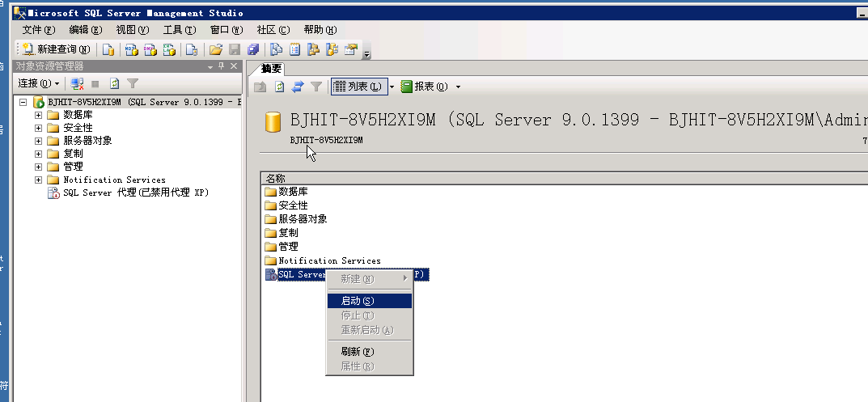The height and width of the screenshot is (402, 868).
Task: Click the Filter funnel in Summary toolbar
Action: pyautogui.click(x=316, y=87)
